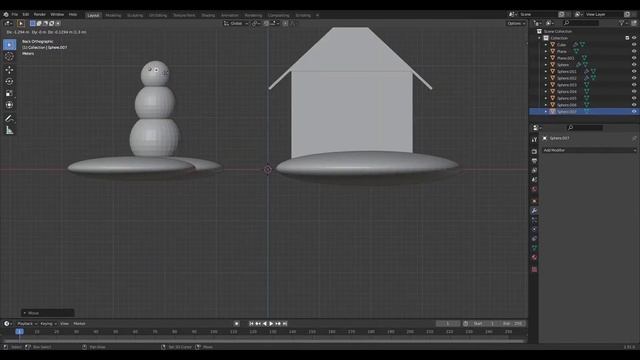Toggle auto keying record button

tap(236, 324)
